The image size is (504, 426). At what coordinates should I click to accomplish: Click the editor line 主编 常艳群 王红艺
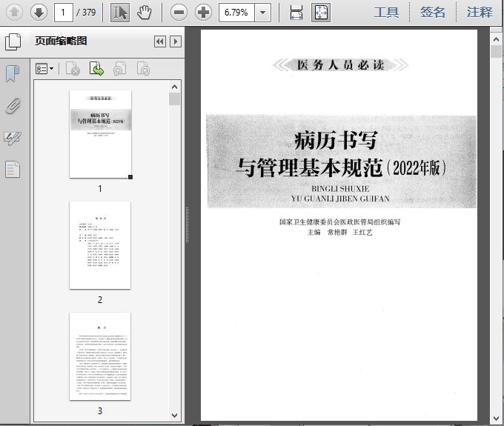[340, 233]
